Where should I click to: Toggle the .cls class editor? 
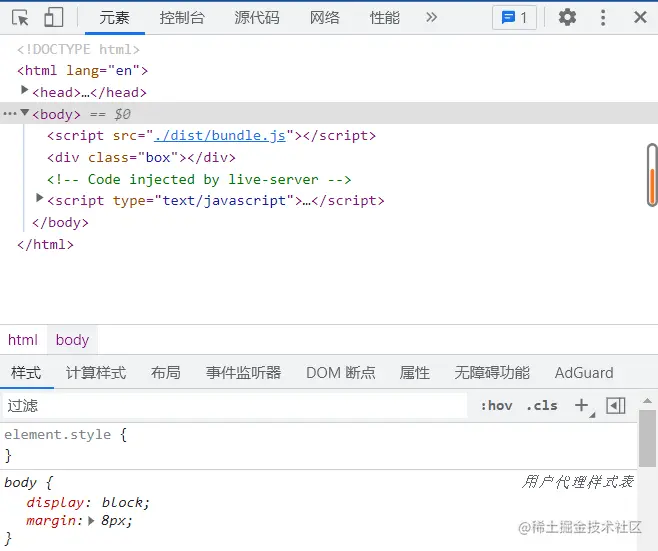[x=542, y=406]
